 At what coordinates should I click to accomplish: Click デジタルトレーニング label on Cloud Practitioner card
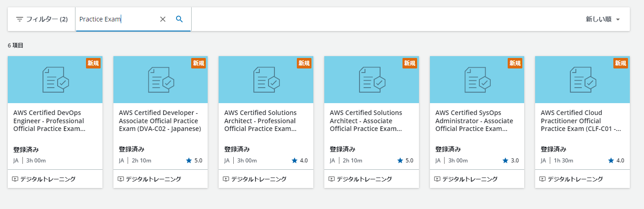click(575, 179)
